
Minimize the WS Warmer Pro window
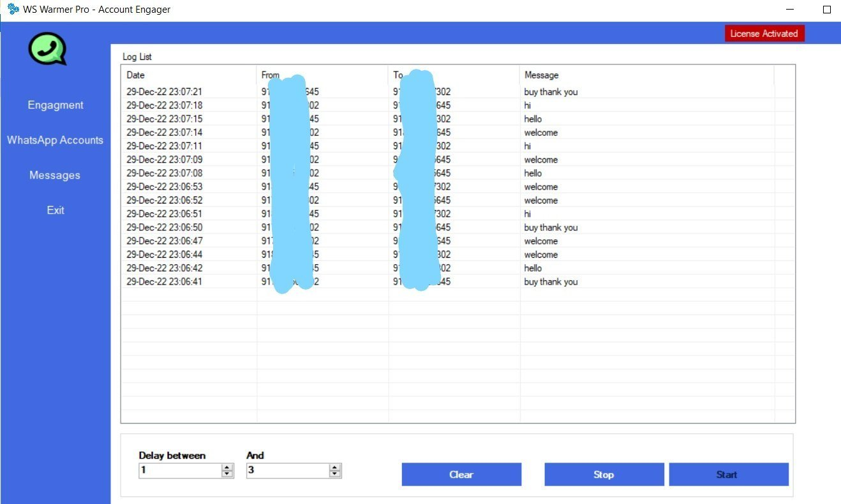coord(791,10)
